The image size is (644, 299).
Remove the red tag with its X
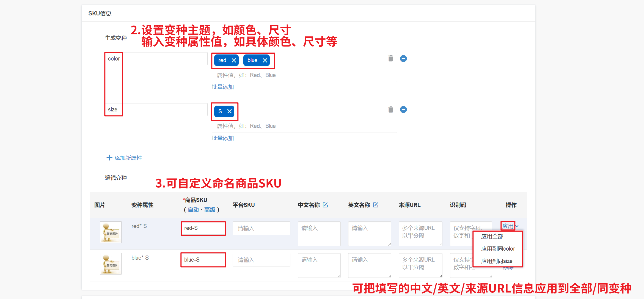[x=234, y=61]
